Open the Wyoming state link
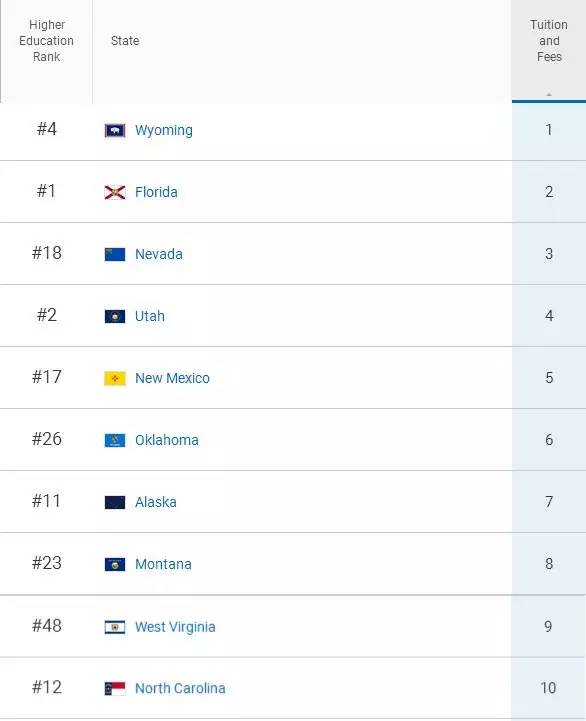This screenshot has height=721, width=586. (x=164, y=131)
